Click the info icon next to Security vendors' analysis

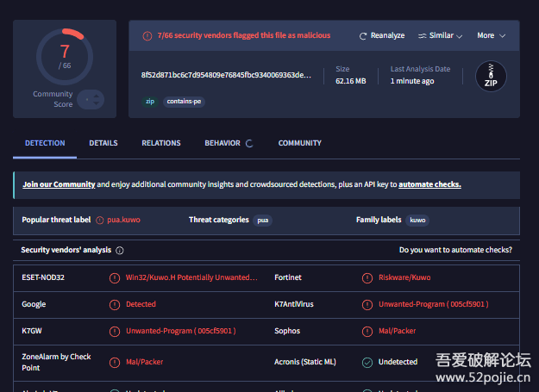[120, 251]
